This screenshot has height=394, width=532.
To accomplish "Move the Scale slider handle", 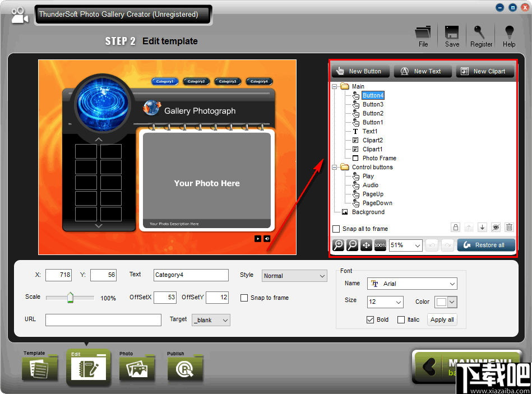I will [70, 298].
